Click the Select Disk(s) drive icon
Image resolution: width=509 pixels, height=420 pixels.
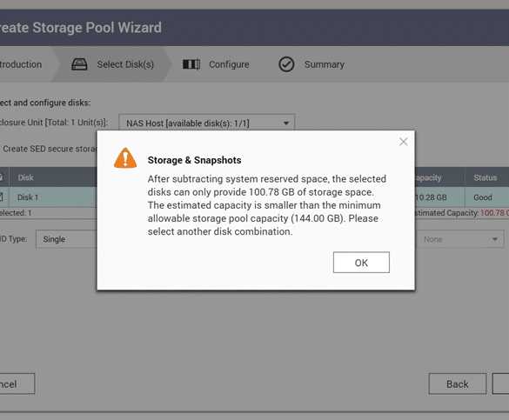pyautogui.click(x=79, y=64)
